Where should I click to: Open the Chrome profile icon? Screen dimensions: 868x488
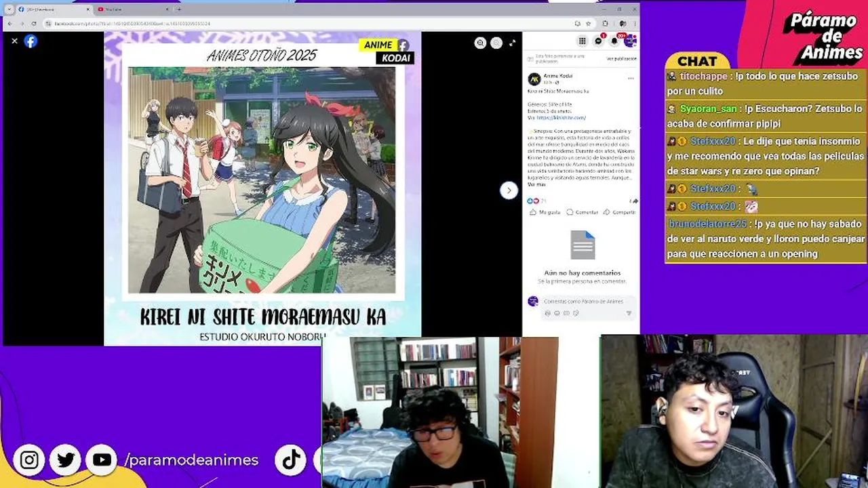pyautogui.click(x=622, y=23)
